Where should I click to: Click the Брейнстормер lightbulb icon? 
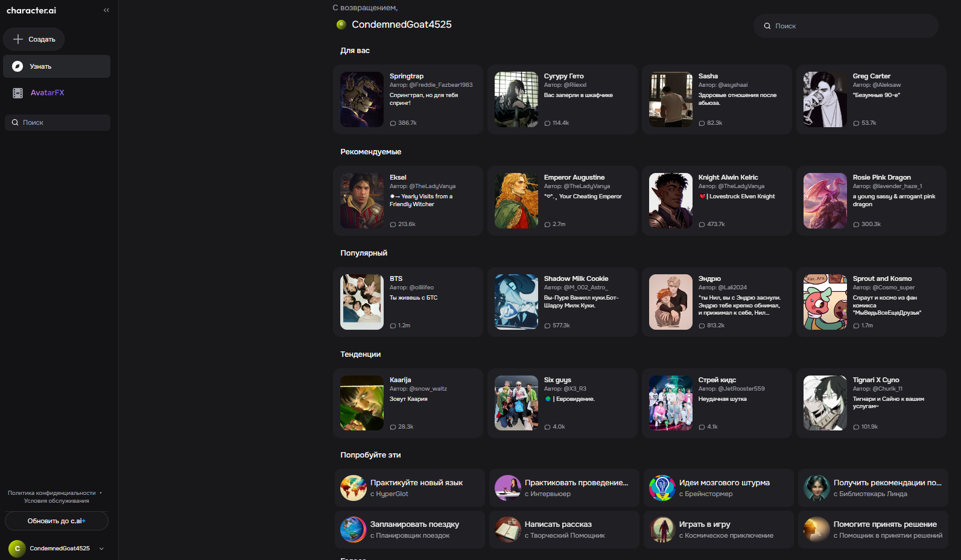click(662, 488)
